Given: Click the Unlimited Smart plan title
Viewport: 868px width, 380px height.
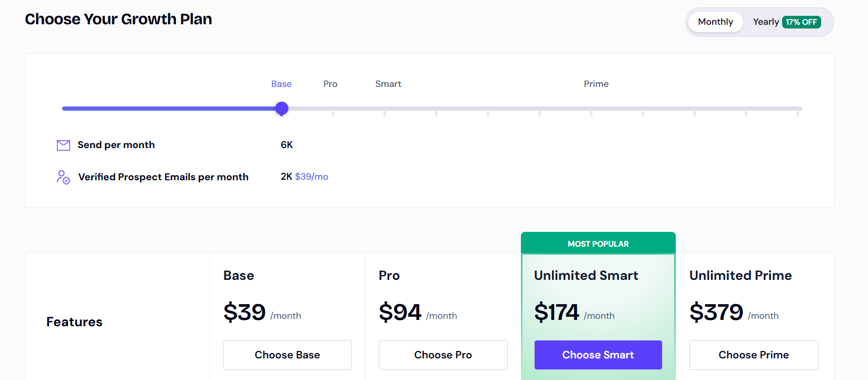Looking at the screenshot, I should tap(586, 276).
